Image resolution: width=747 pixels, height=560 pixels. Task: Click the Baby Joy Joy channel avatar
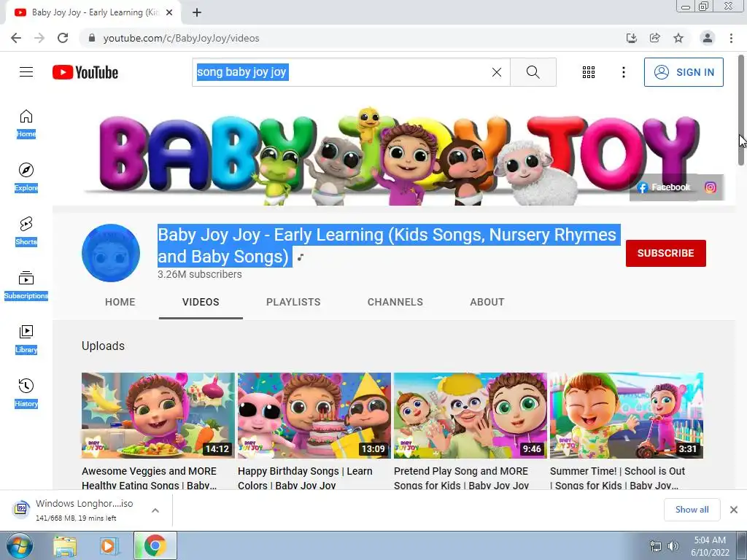click(111, 253)
